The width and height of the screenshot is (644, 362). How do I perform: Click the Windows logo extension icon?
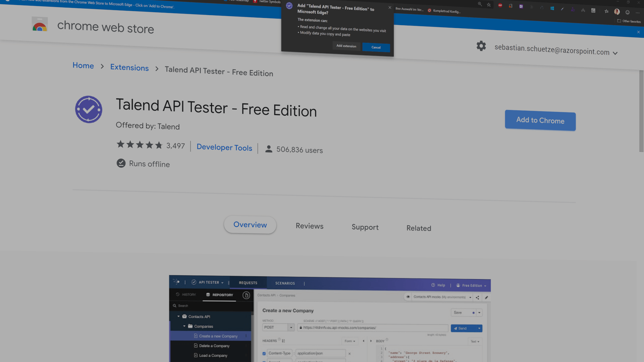tap(552, 8)
